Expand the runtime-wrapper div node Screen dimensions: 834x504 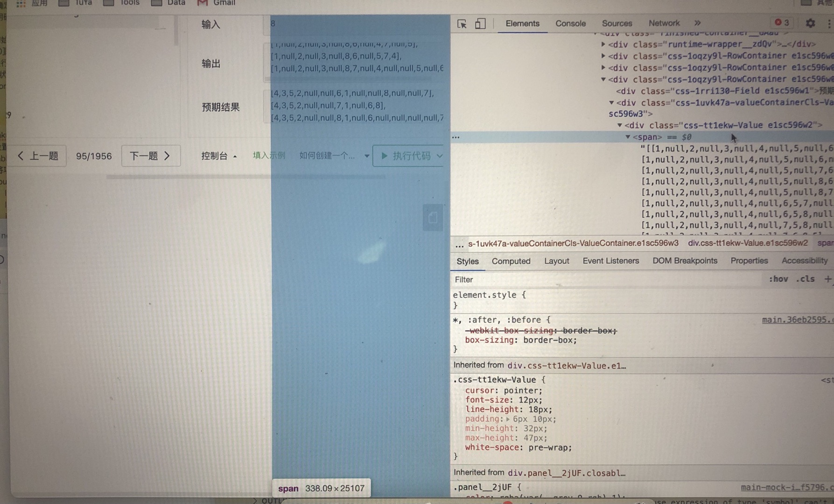pos(603,44)
